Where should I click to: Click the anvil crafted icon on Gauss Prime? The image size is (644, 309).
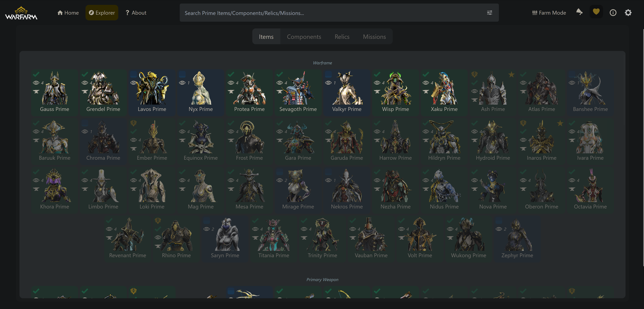36,92
